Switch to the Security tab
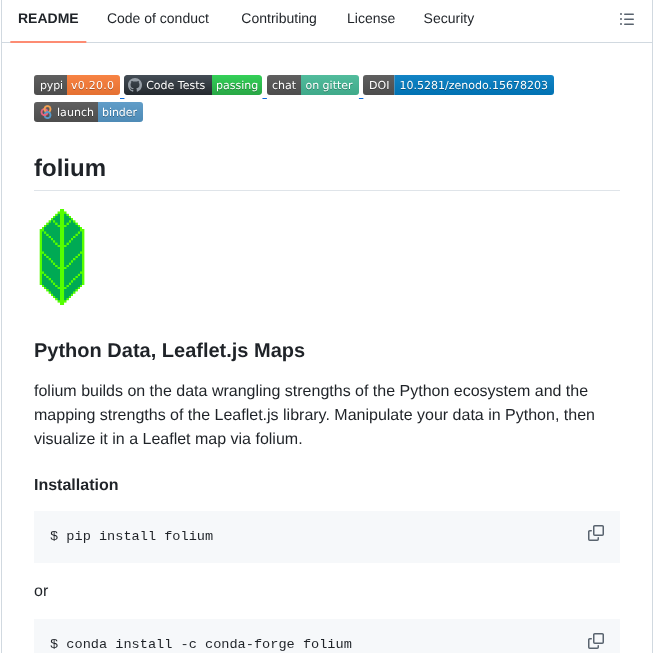Image resolution: width=653 pixels, height=653 pixels. (x=449, y=19)
